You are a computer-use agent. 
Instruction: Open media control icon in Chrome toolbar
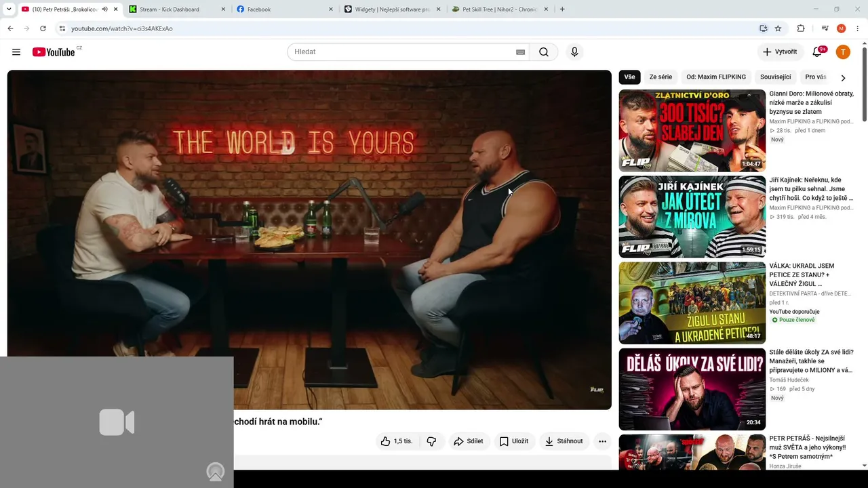pyautogui.click(x=825, y=28)
